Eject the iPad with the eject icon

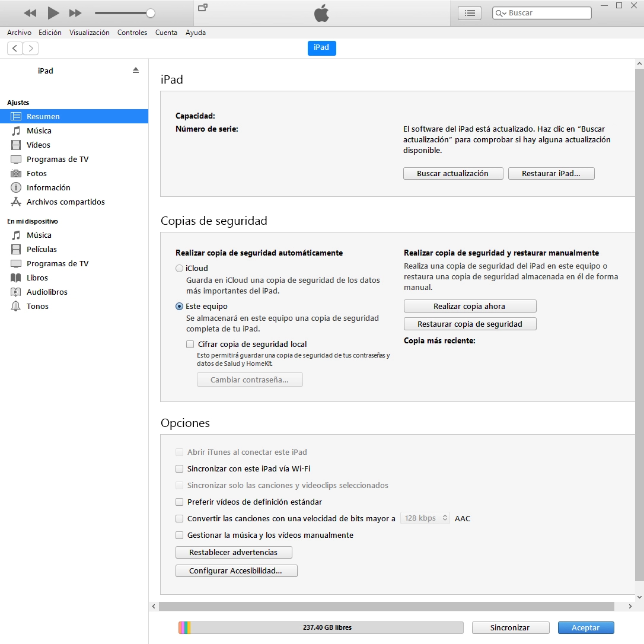tap(136, 70)
